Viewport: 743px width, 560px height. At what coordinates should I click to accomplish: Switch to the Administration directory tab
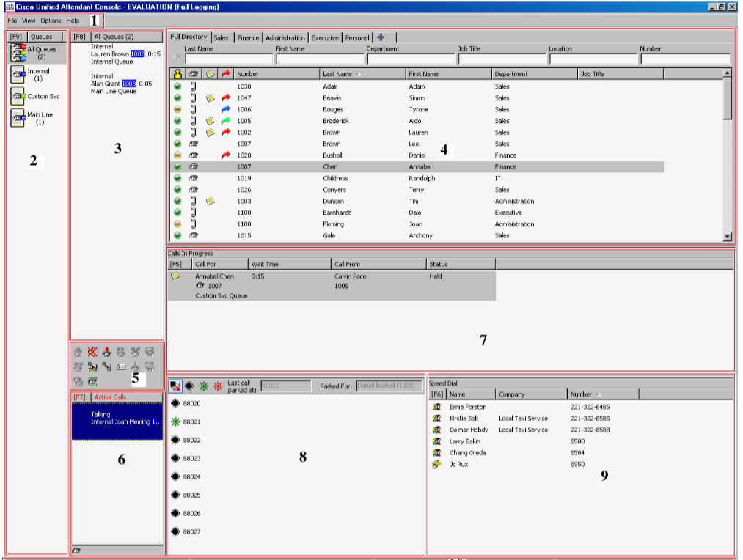click(285, 38)
